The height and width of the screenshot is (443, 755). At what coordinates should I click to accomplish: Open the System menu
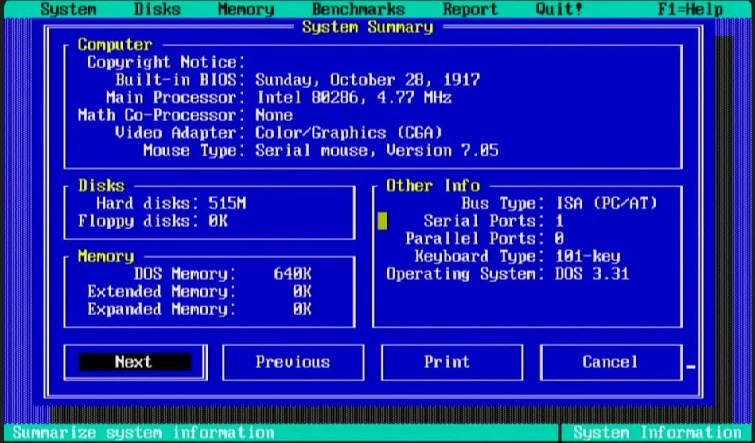[68, 9]
